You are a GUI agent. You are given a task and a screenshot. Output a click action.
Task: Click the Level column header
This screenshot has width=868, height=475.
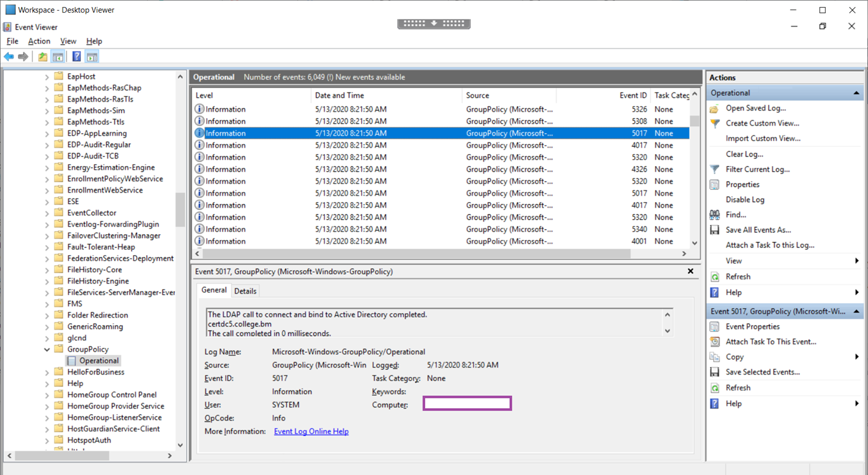point(251,95)
